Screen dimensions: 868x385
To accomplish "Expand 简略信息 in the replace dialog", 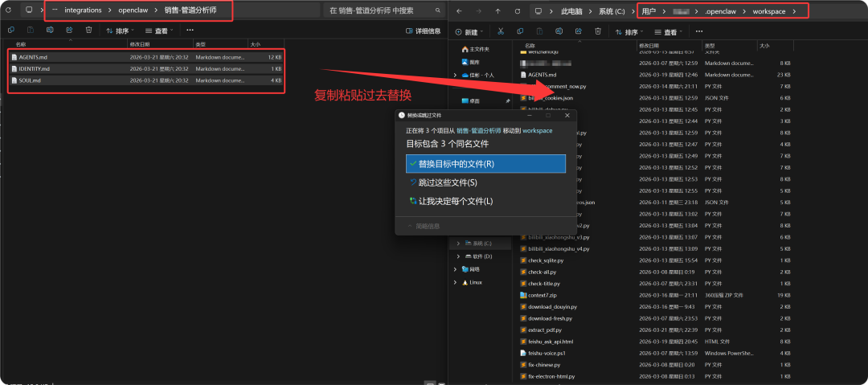I will tap(424, 226).
